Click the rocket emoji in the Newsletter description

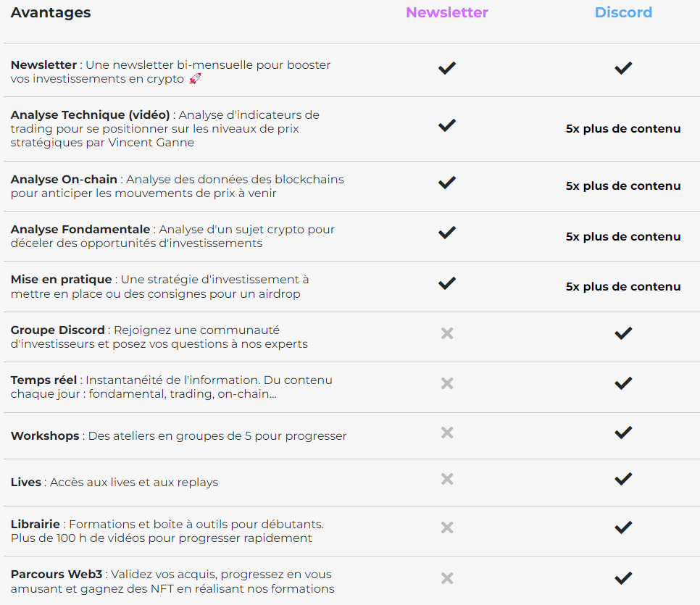[x=194, y=79]
